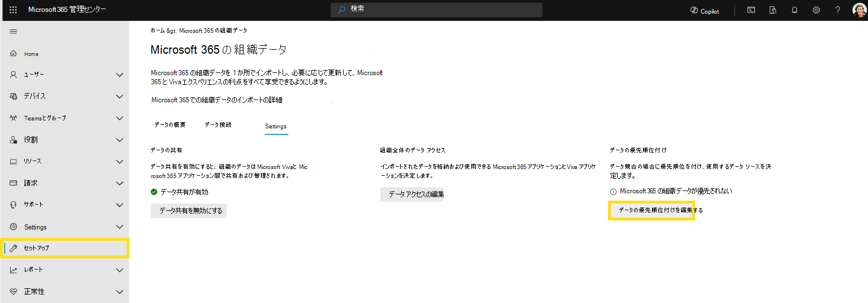Click the Microsoft 365 の組織データ breadcrumb

click(x=213, y=31)
